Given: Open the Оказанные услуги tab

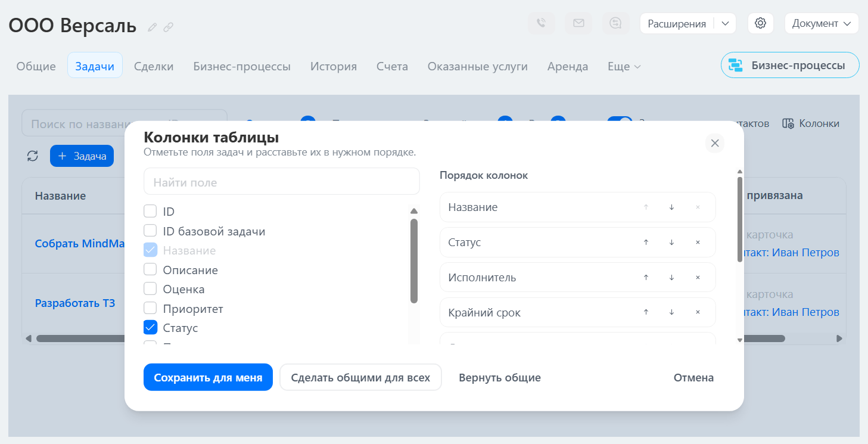Looking at the screenshot, I should coord(478,67).
